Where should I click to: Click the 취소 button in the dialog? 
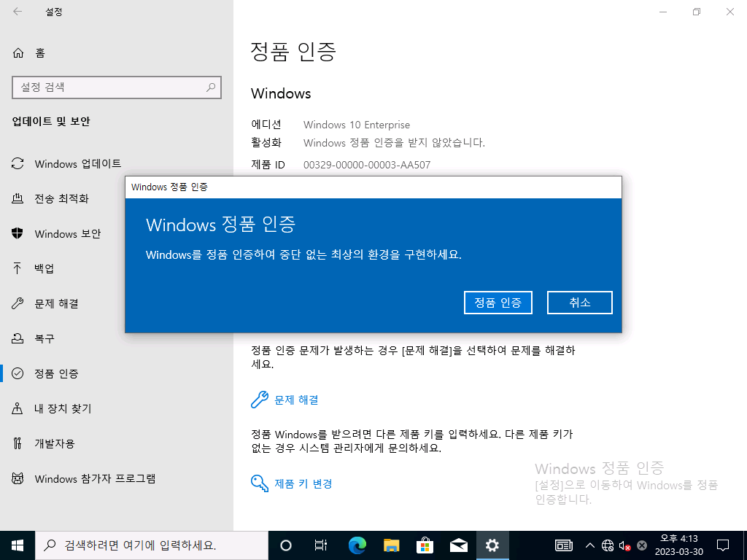(x=579, y=303)
